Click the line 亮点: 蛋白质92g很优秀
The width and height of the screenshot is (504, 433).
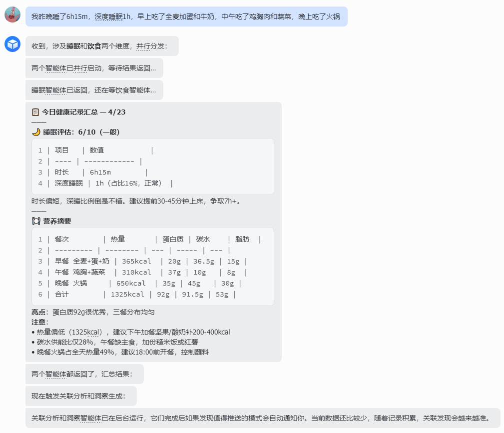pos(93,312)
